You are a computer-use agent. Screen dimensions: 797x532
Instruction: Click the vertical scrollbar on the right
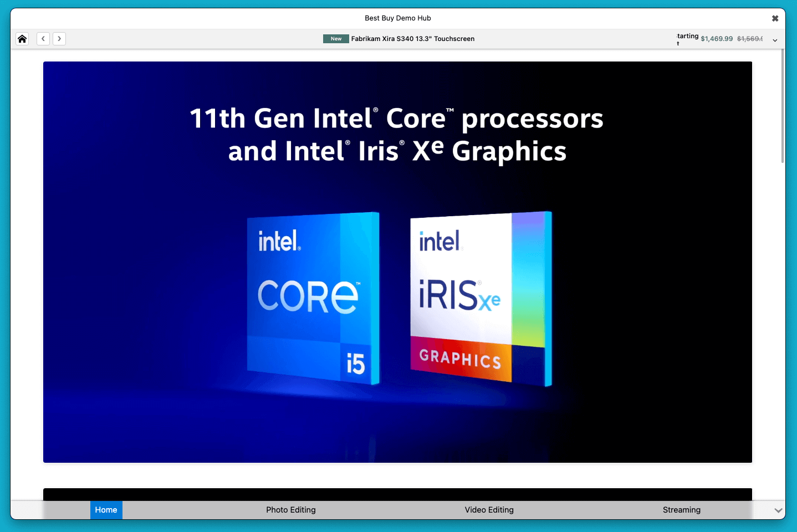click(783, 105)
